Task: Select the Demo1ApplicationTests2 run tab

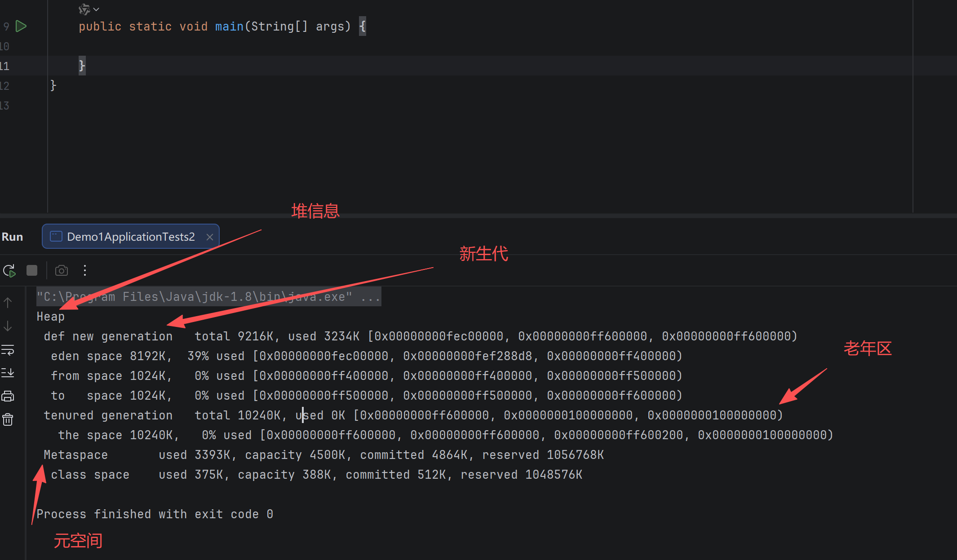Action: pyautogui.click(x=130, y=237)
